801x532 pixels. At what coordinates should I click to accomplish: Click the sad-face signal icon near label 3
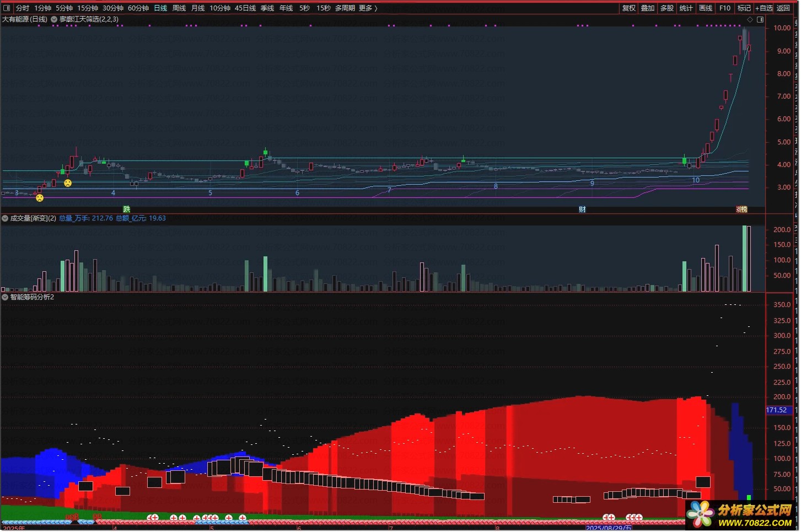coord(40,198)
